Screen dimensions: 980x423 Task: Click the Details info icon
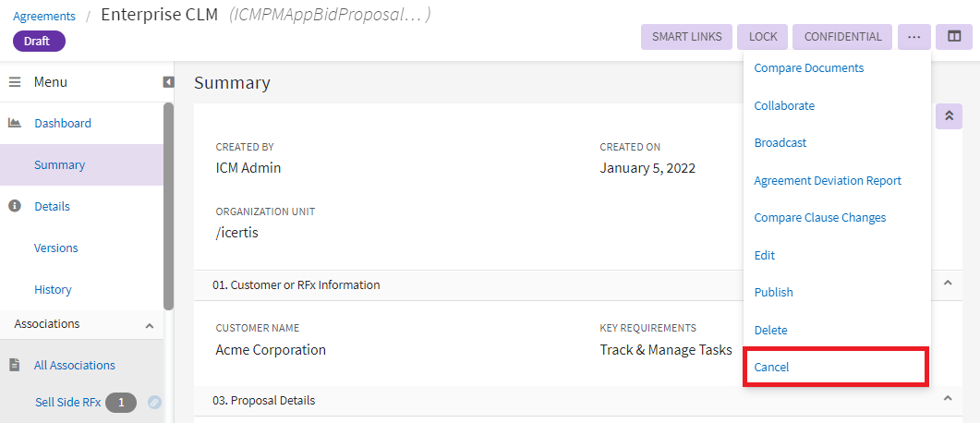[x=15, y=206]
